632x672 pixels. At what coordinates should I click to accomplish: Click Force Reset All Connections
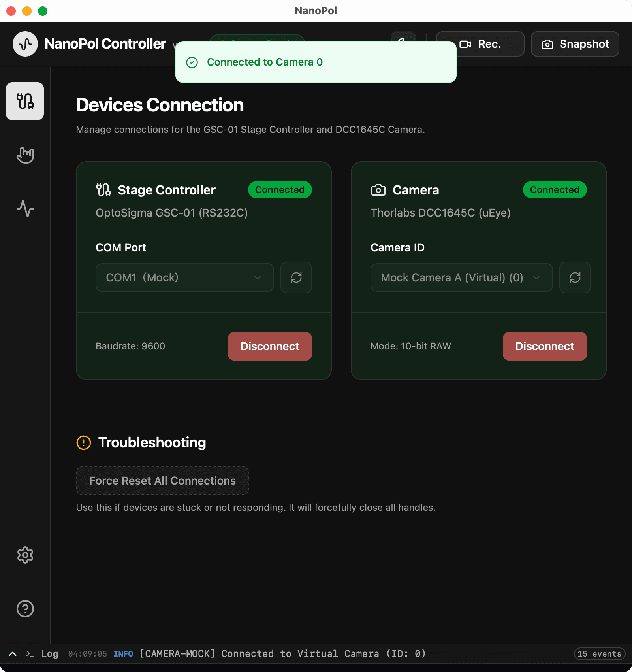coord(162,481)
